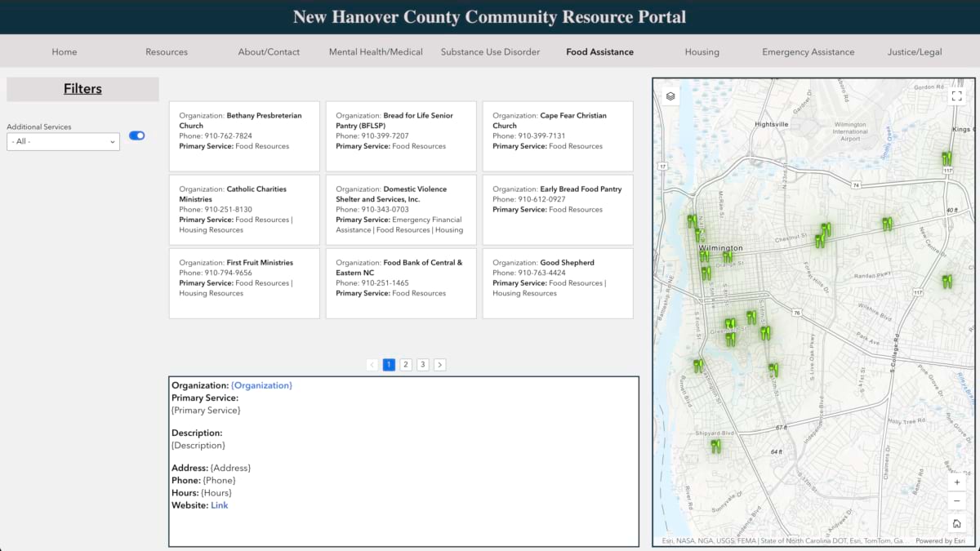The height and width of the screenshot is (551, 980).
Task: Click the {Hours} placeholder text
Action: tap(217, 493)
